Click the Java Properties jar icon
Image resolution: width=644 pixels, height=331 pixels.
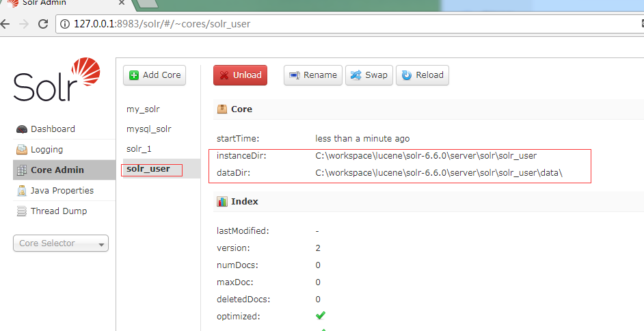point(22,191)
